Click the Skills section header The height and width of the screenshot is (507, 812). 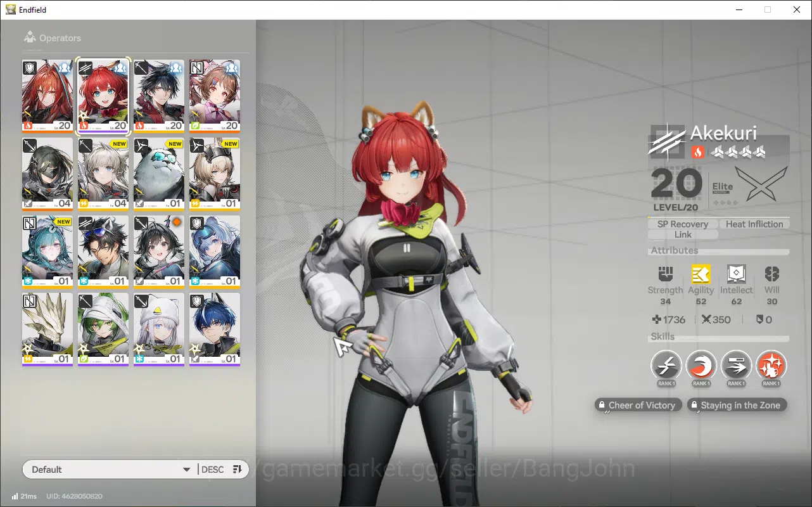coord(663,337)
